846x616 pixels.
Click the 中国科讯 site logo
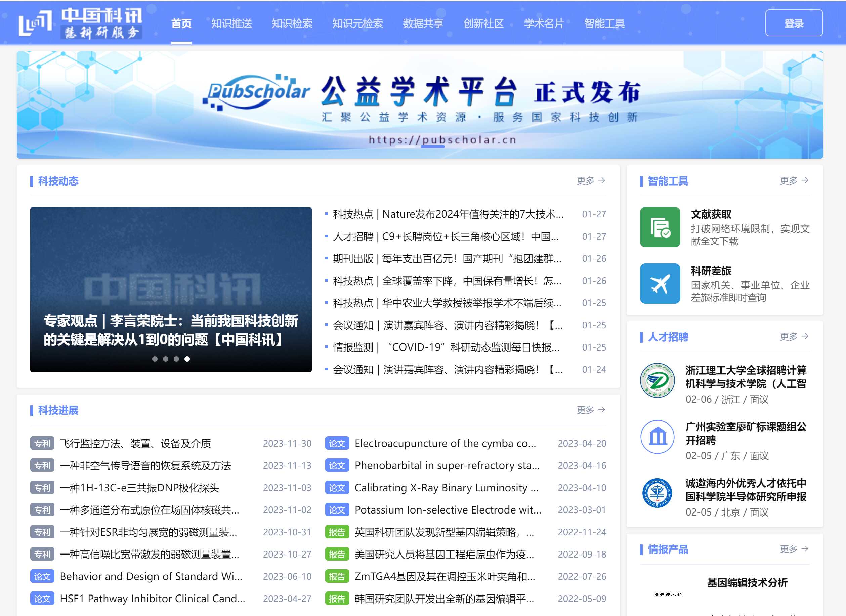pyautogui.click(x=80, y=23)
